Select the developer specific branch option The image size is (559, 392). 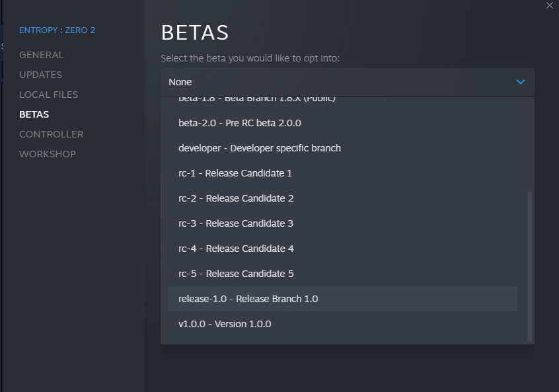point(259,148)
